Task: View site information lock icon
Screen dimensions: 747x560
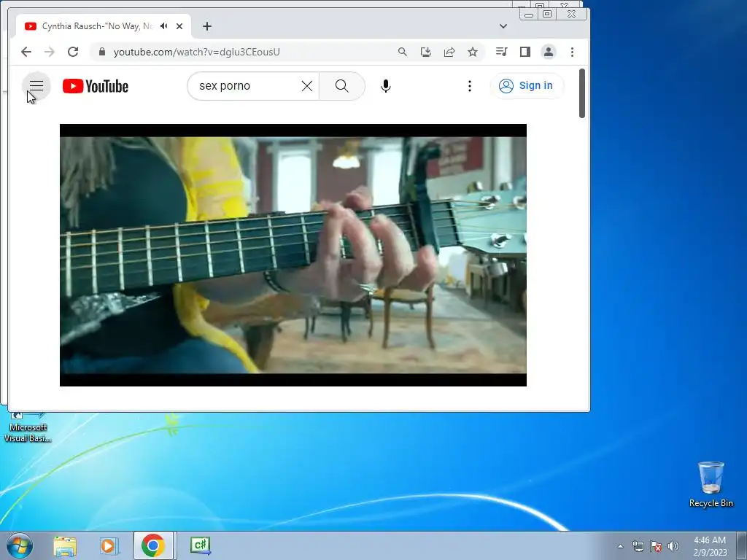Action: click(101, 52)
